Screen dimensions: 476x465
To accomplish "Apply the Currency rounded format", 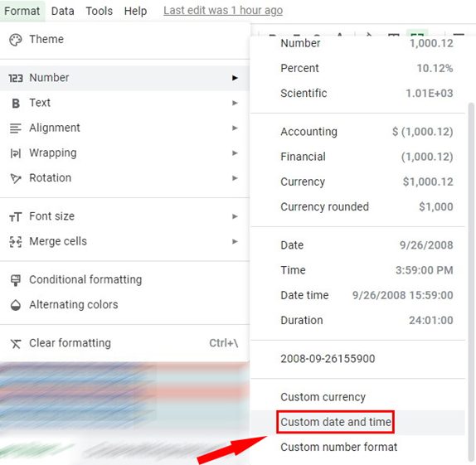I will 357,206.
